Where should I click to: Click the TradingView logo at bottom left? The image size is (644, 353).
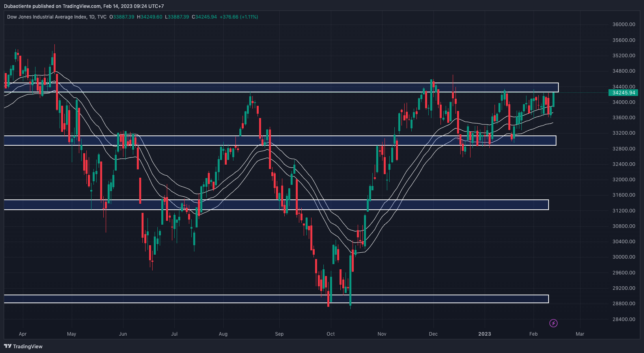pyautogui.click(x=23, y=346)
